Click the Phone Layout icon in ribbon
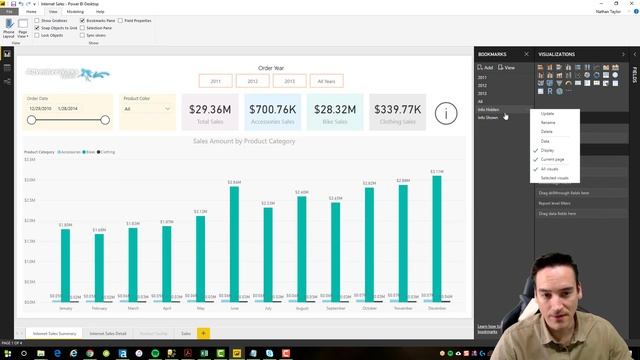640x360 pixels. point(9,28)
